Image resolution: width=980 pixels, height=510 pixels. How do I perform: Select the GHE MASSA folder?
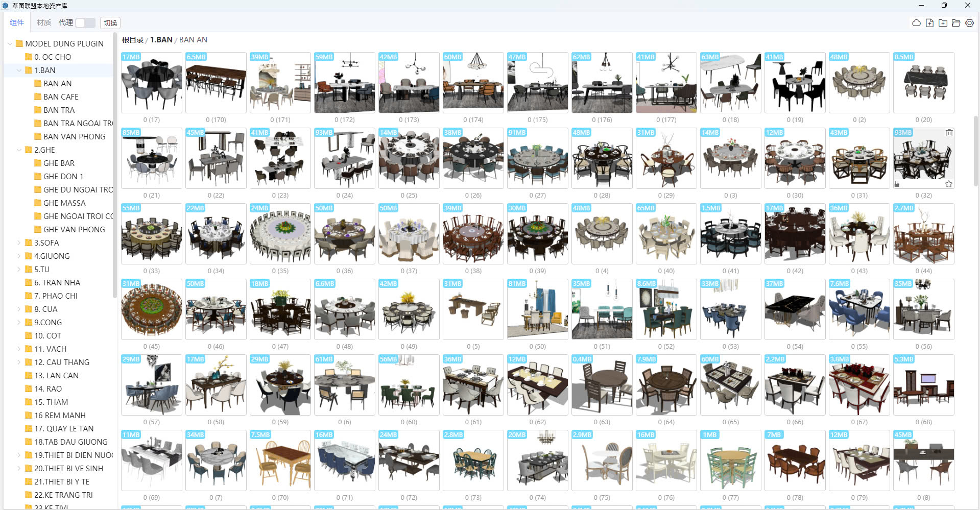[64, 203]
